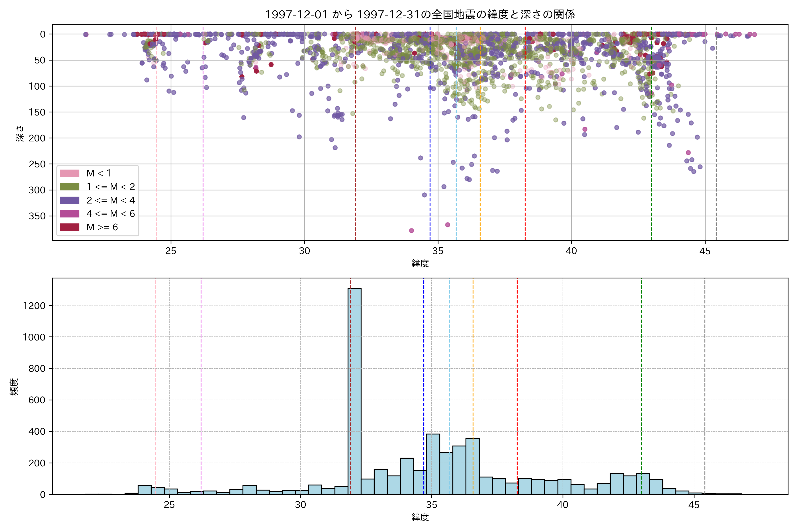Click the purple 2 <= M < 4 legend swatch

pos(70,200)
